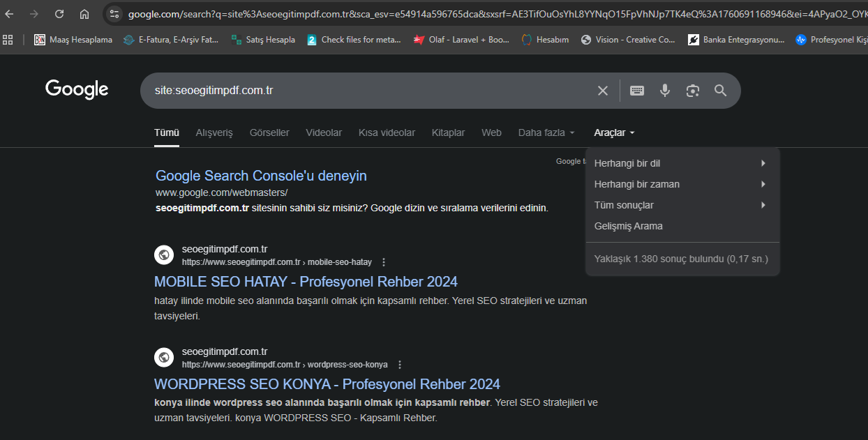This screenshot has width=868, height=440.
Task: Switch to the Kısa videolar tab
Action: [x=387, y=132]
